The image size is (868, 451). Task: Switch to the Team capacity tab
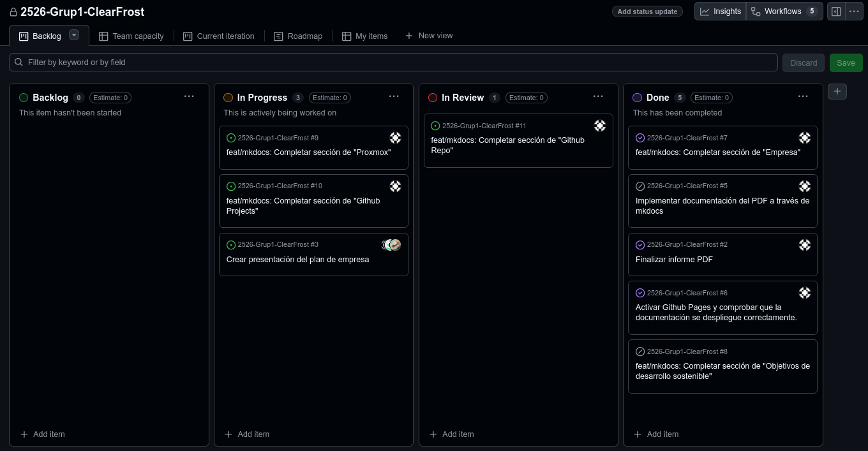click(x=131, y=36)
